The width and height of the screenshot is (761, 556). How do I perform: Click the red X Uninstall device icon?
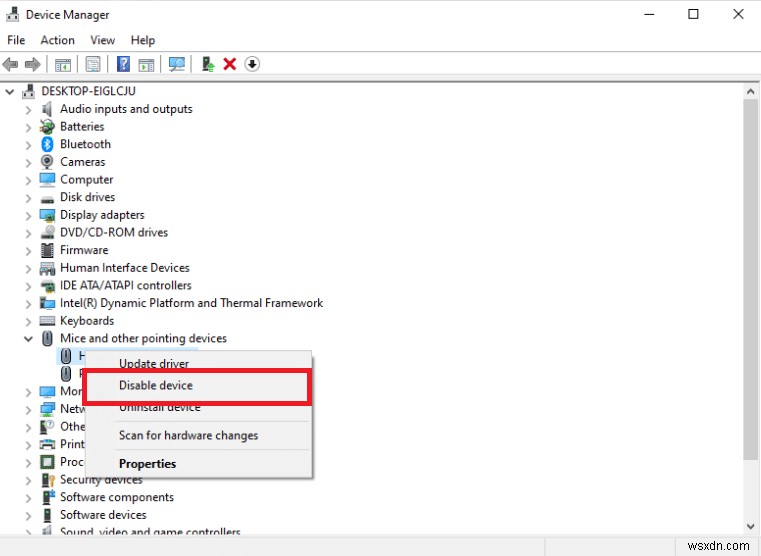230,64
